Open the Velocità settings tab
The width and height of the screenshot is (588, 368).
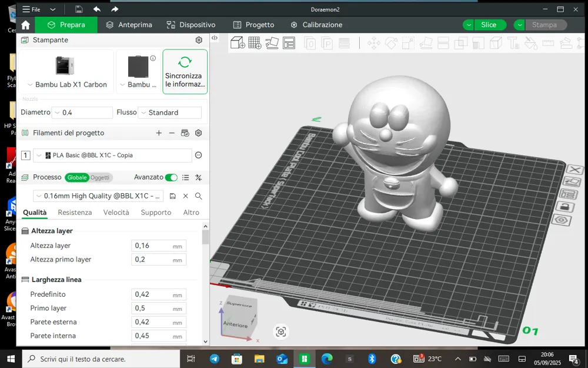pyautogui.click(x=116, y=212)
